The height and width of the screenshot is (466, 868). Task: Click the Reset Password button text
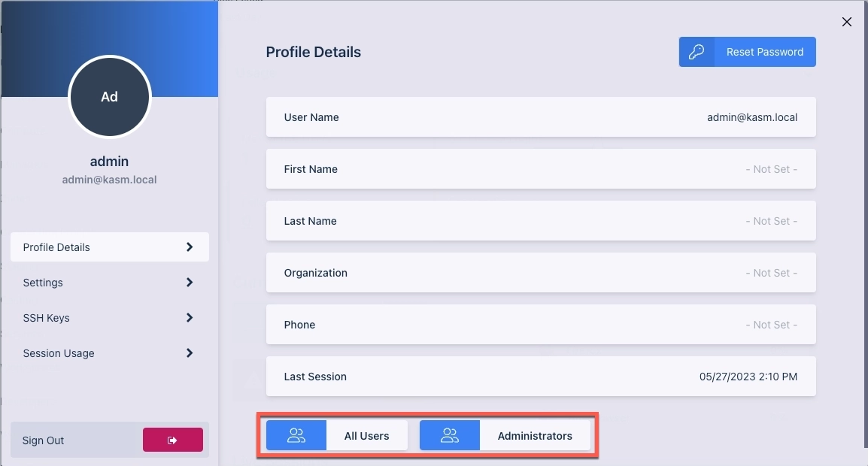tap(764, 53)
